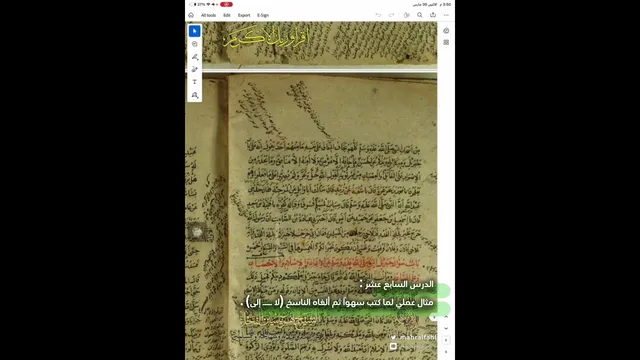640x360 pixels.
Task: Go to previous page with up chevron
Action: (446, 317)
